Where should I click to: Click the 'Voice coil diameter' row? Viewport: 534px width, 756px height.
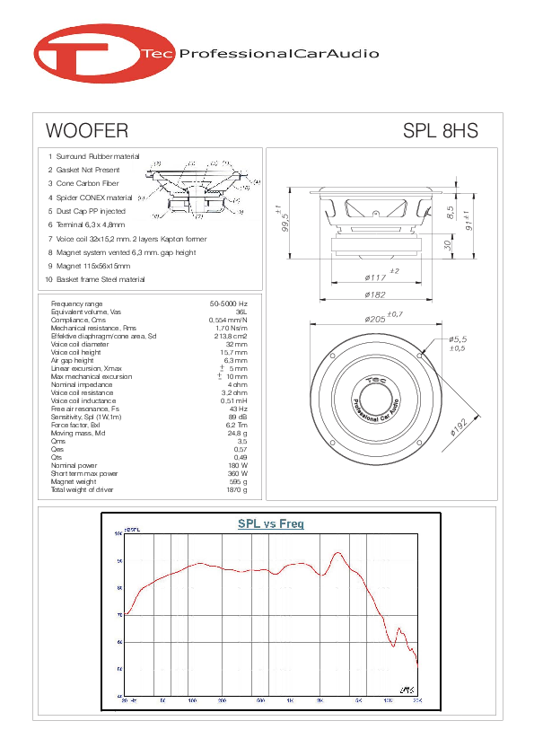click(x=149, y=344)
